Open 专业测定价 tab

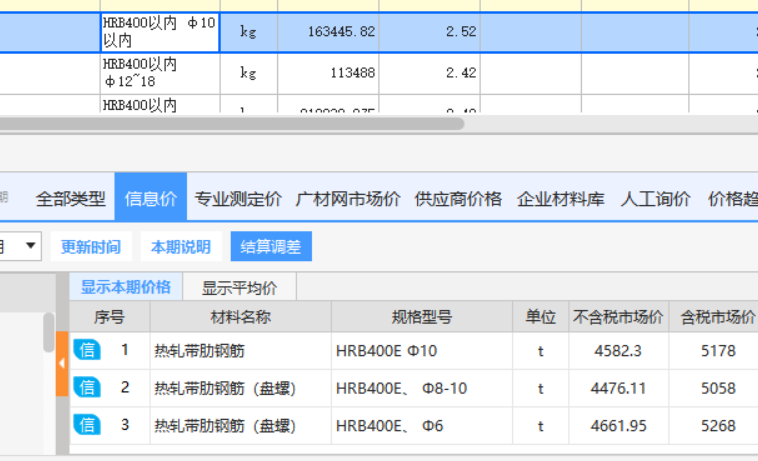(x=238, y=199)
